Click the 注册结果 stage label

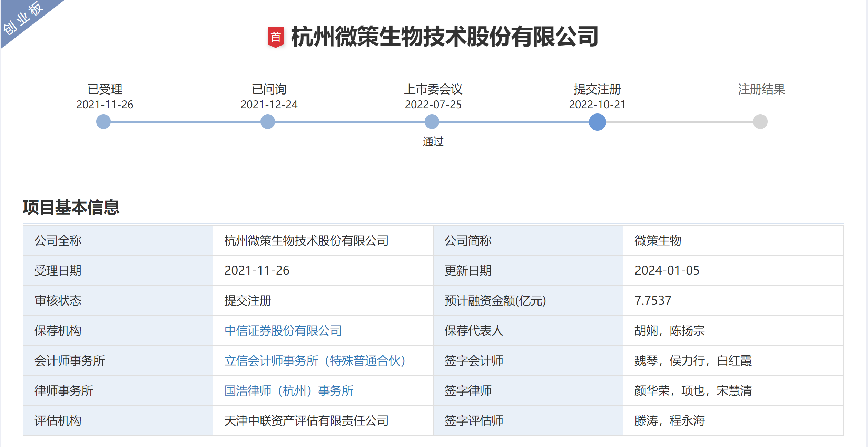(761, 89)
